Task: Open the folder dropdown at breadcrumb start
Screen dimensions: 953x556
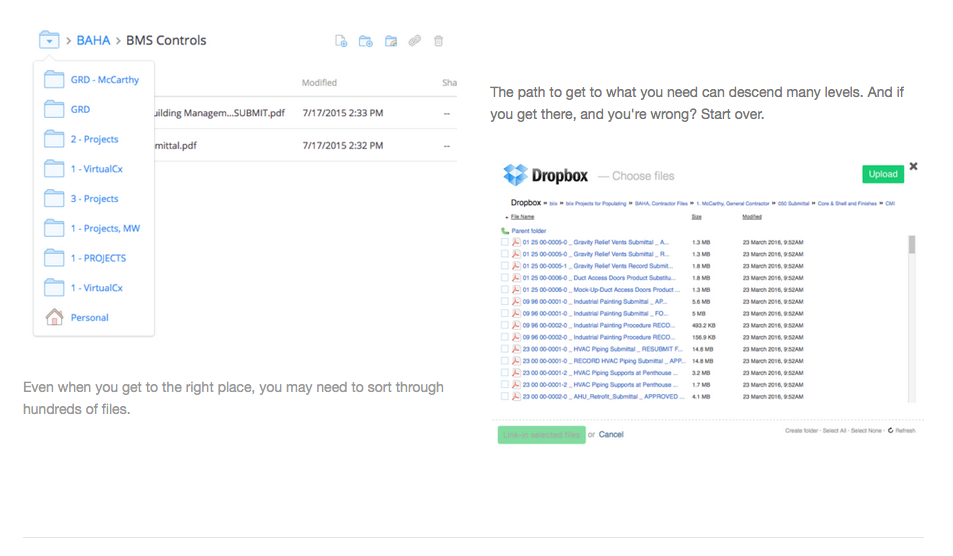Action: tap(49, 40)
